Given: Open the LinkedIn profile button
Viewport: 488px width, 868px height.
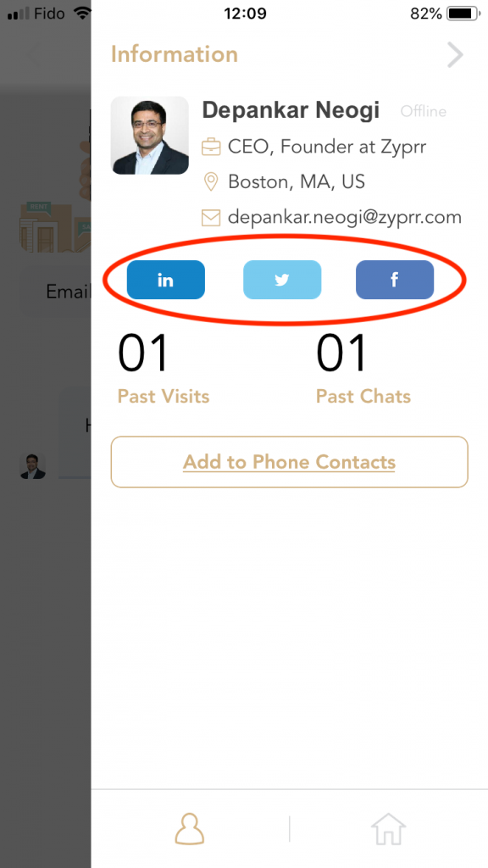Looking at the screenshot, I should tap(166, 280).
